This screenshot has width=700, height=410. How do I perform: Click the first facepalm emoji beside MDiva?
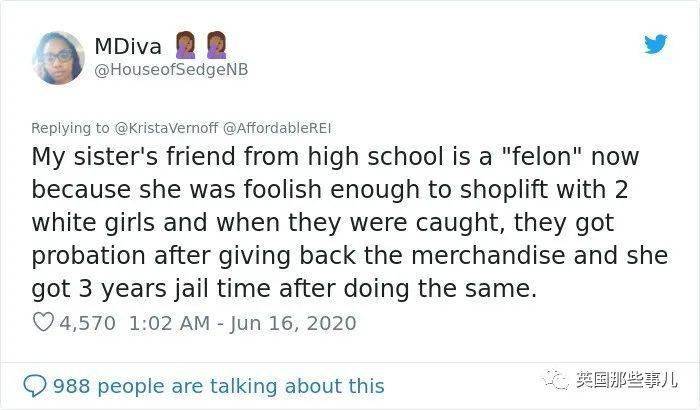tap(186, 45)
